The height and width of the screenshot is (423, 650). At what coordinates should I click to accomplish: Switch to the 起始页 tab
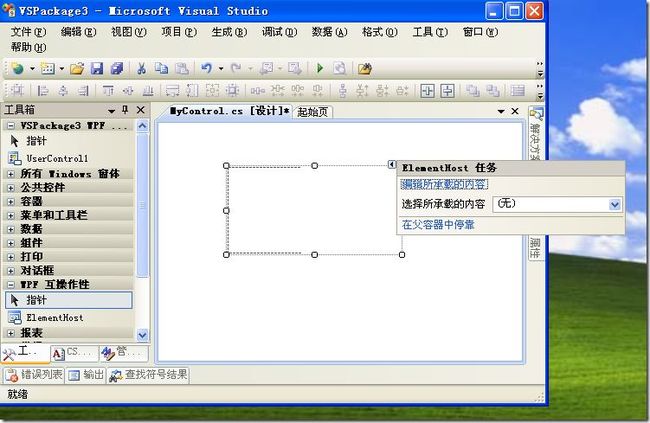[x=313, y=112]
